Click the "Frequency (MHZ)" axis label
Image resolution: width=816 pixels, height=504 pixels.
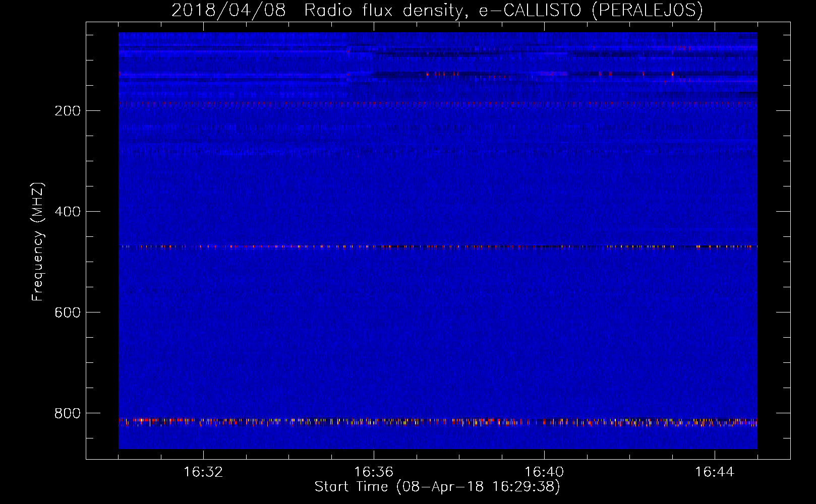tap(38, 242)
